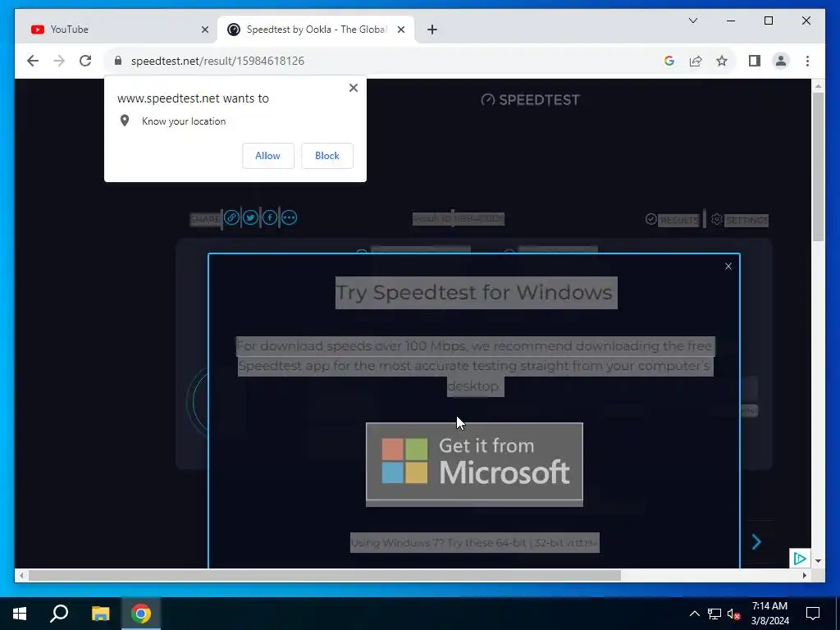Select the Speedtest by Ookla tab
This screenshot has height=630, width=840.
315,30
